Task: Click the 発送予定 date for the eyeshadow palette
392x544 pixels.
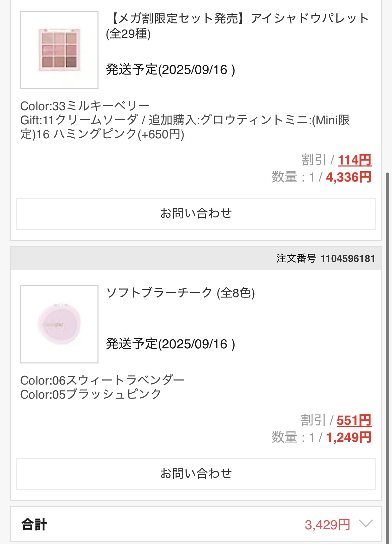Action: click(170, 70)
